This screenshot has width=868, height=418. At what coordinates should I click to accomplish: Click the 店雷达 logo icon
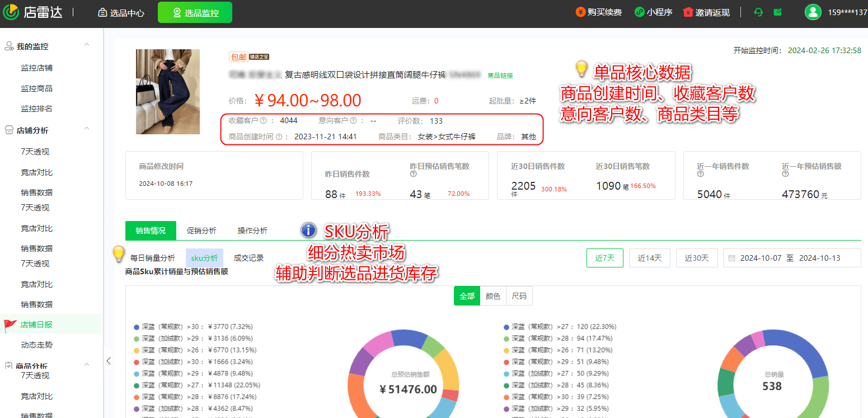point(11,12)
